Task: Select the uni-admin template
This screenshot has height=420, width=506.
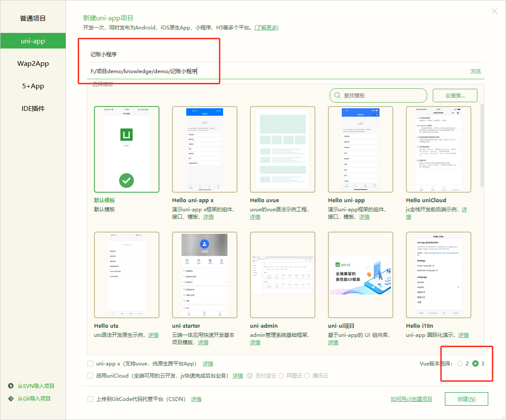Action: 283,275
